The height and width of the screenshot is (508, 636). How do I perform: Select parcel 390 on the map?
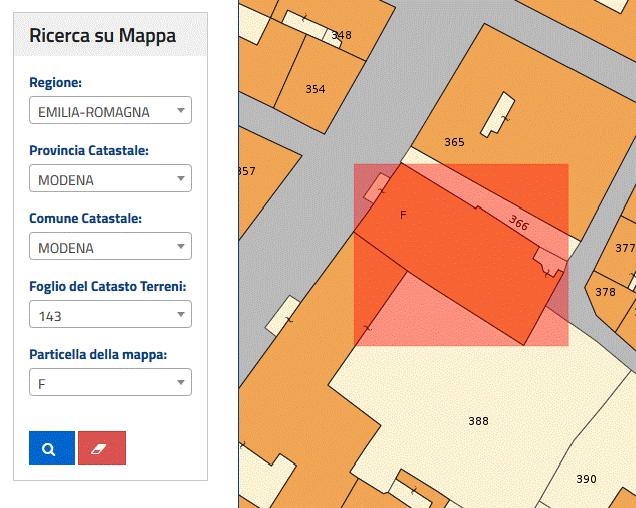(586, 479)
